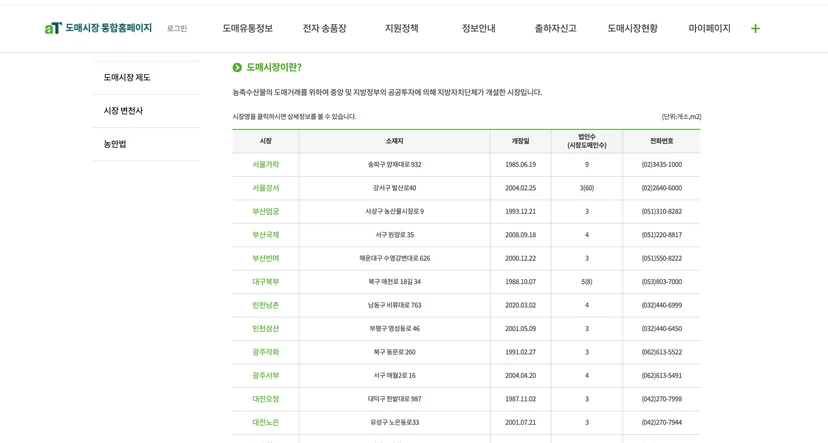Viewport: 828px width, 443px height.
Task: Open the 도매유통정보 menu
Action: pos(248,29)
